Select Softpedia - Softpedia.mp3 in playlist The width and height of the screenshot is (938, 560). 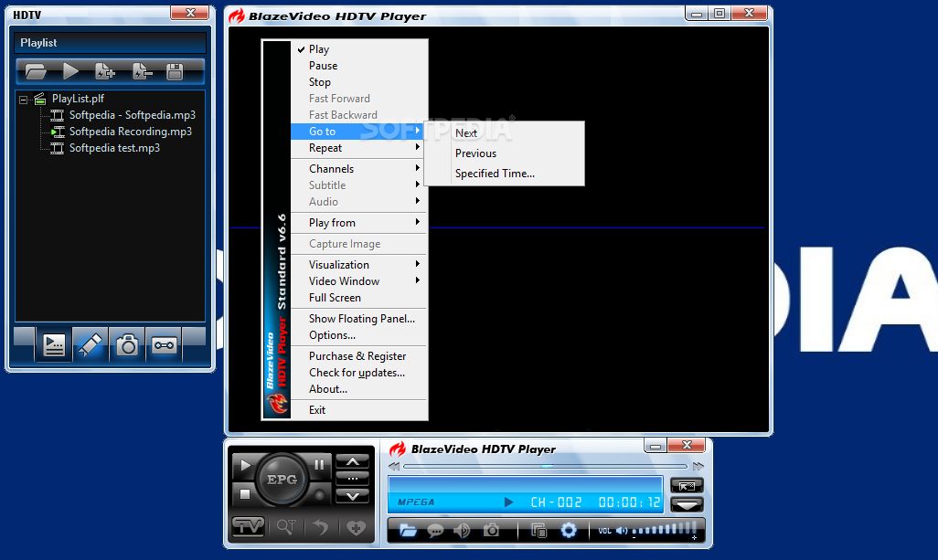tap(133, 115)
